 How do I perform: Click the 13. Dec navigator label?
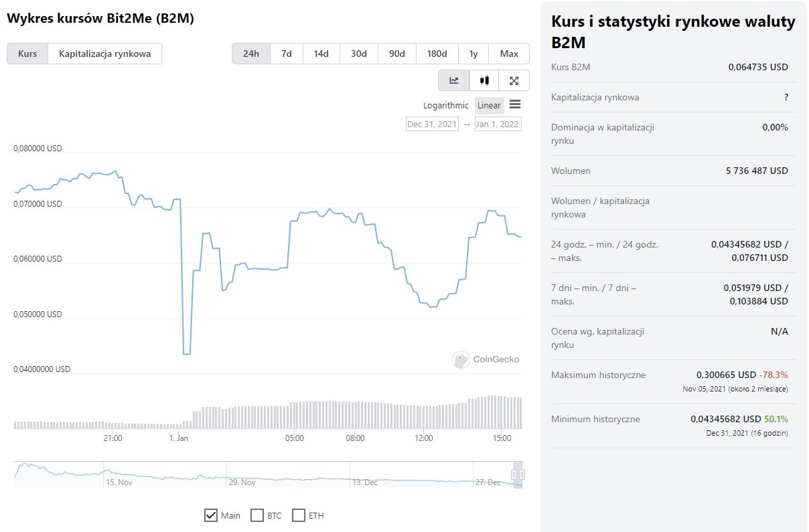tap(366, 482)
